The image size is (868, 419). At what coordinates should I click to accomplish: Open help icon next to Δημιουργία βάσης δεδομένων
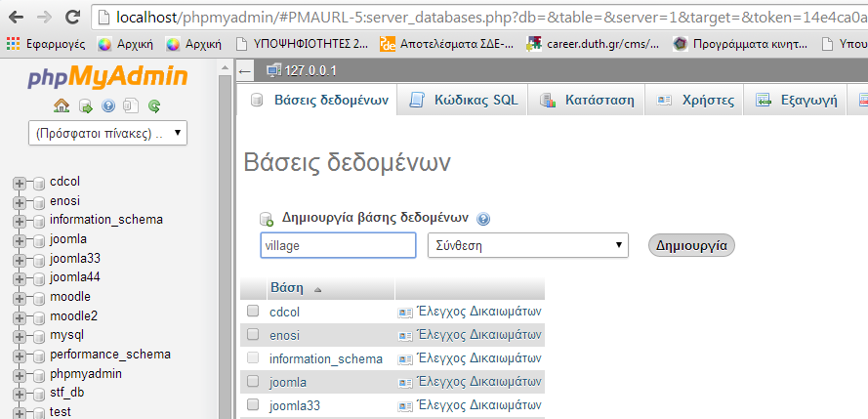point(482,219)
